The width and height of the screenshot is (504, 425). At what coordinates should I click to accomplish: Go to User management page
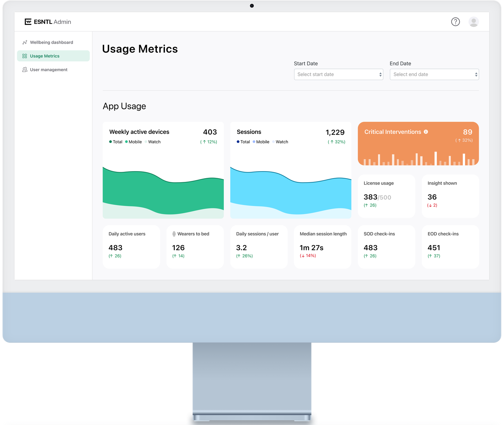53,70
